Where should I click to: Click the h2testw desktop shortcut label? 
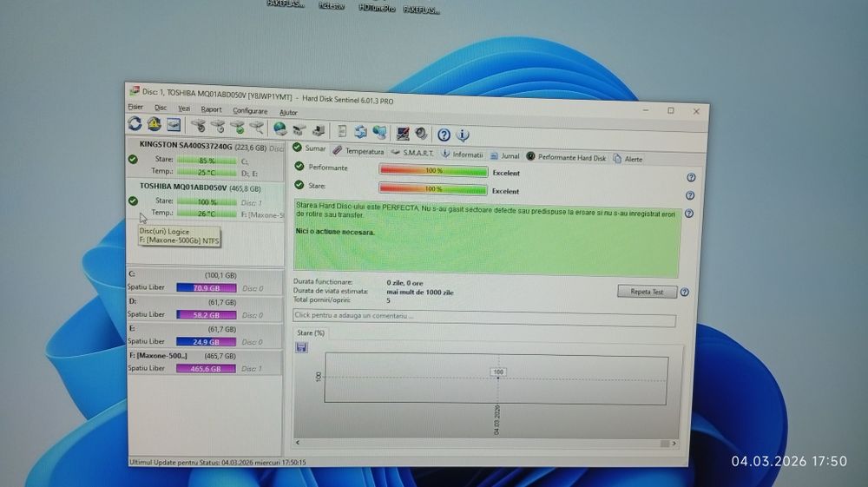coord(332,6)
